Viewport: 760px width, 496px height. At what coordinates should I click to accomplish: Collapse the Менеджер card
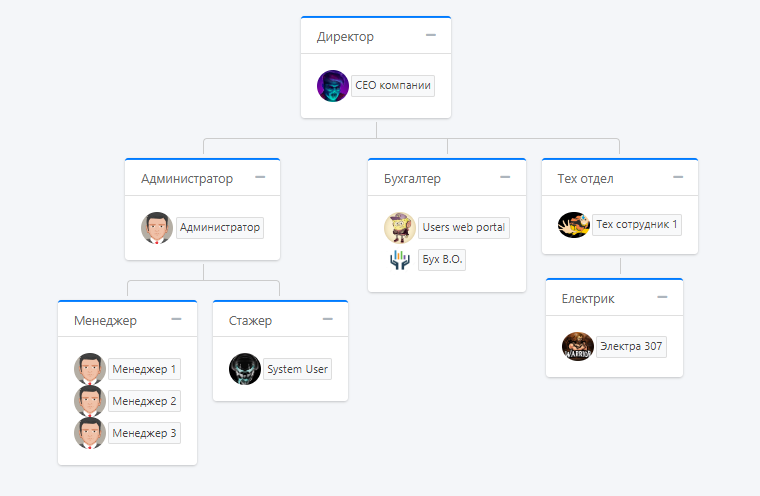(x=177, y=319)
